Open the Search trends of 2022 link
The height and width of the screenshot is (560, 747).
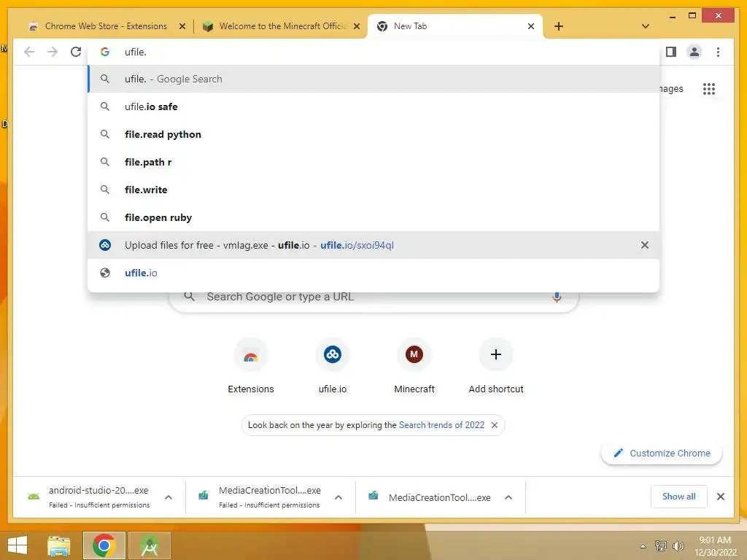click(x=441, y=425)
